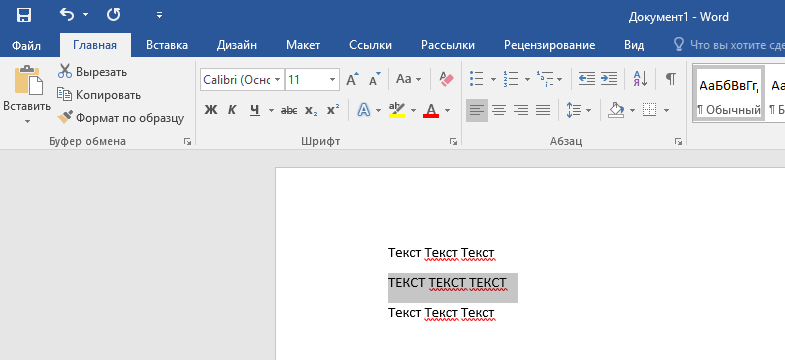Image resolution: width=785 pixels, height=360 pixels.
Task: Go to the Рецензирование tab
Action: point(549,45)
